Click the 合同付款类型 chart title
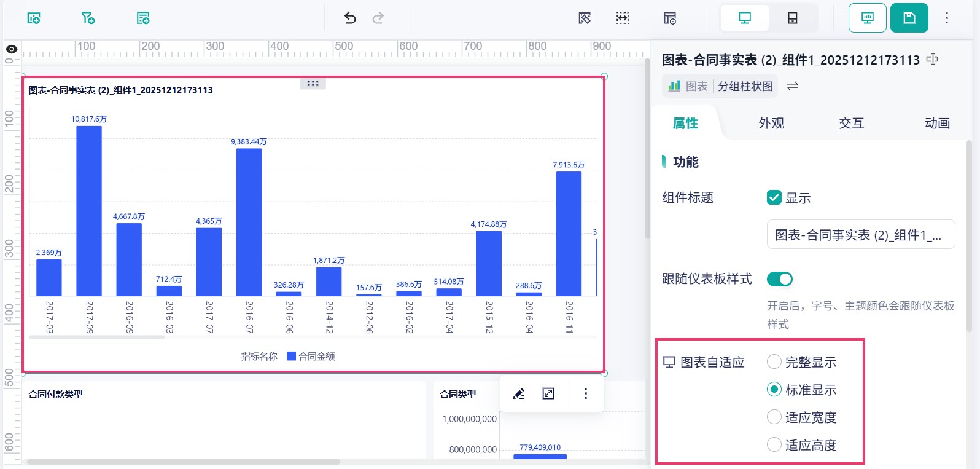The width and height of the screenshot is (980, 469). click(56, 394)
